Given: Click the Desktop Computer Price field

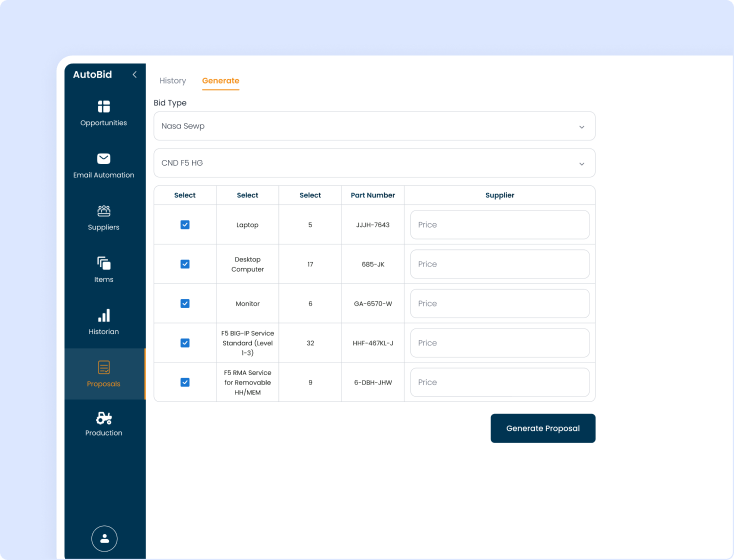Looking at the screenshot, I should pos(500,264).
